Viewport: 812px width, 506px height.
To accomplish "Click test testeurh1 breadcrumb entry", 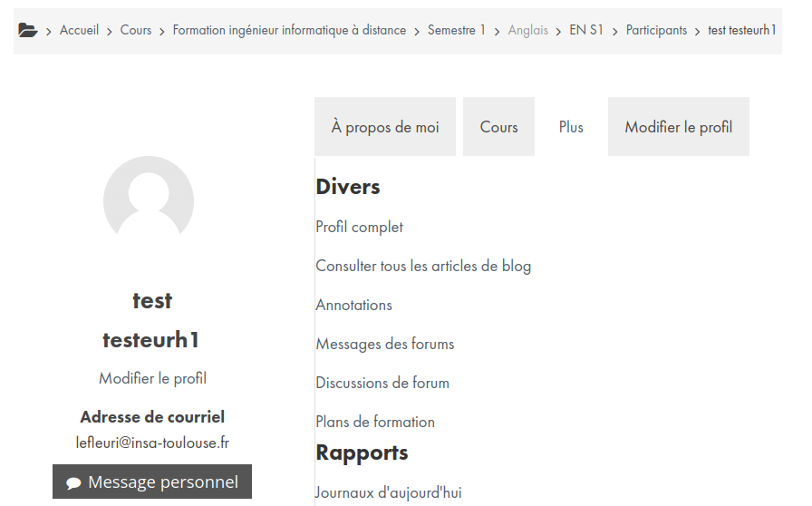I will [x=742, y=30].
